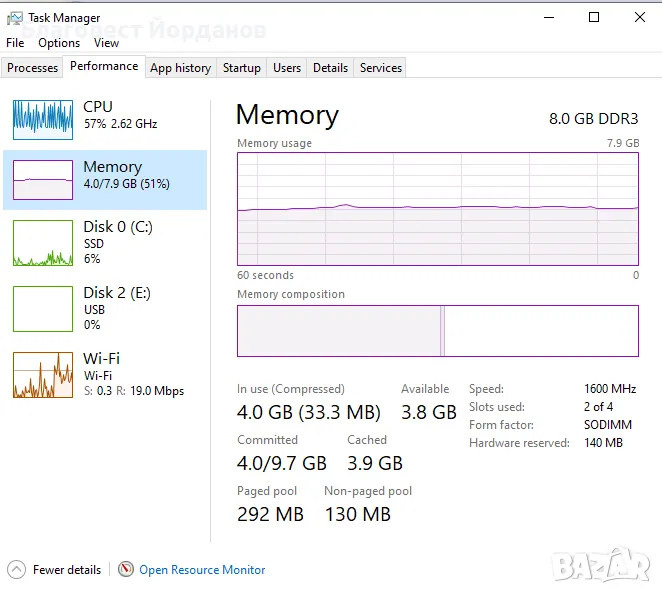This screenshot has height=594, width=662.
Task: Open Resource Monitor link
Action: [202, 570]
